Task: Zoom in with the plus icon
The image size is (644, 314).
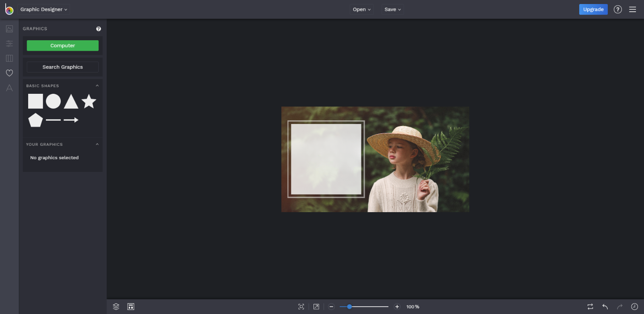Action: tap(397, 307)
